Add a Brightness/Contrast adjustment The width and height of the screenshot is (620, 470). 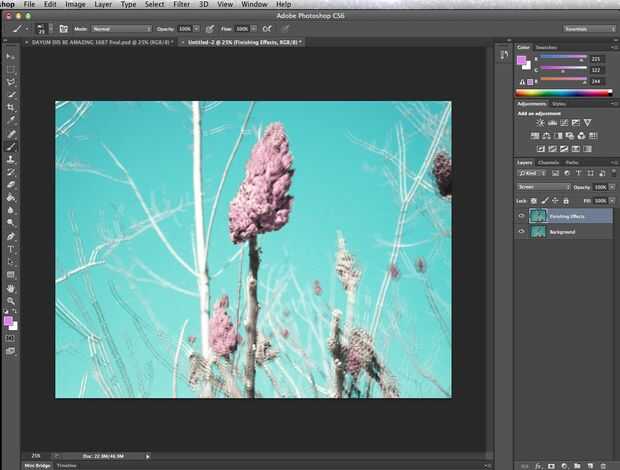pos(540,123)
